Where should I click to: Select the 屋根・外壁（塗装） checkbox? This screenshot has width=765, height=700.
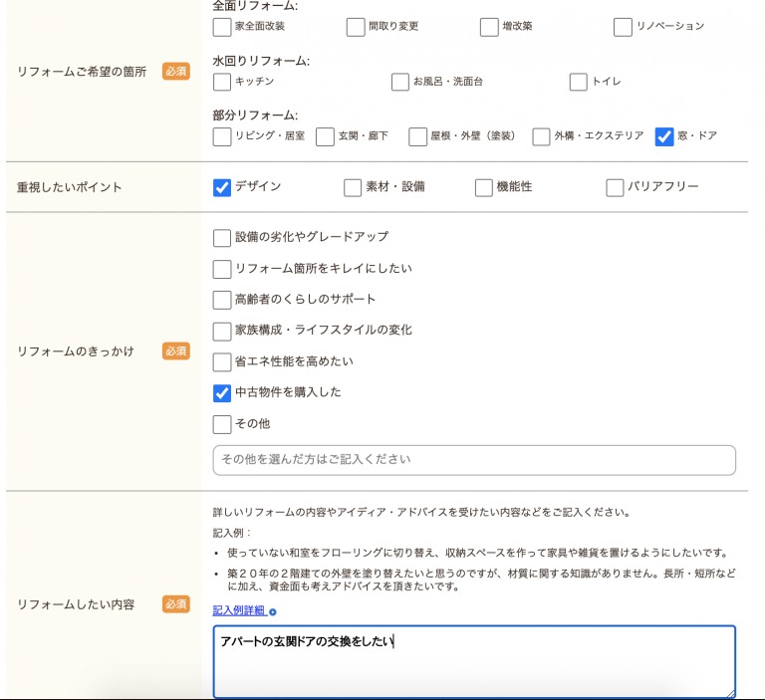[x=417, y=137]
